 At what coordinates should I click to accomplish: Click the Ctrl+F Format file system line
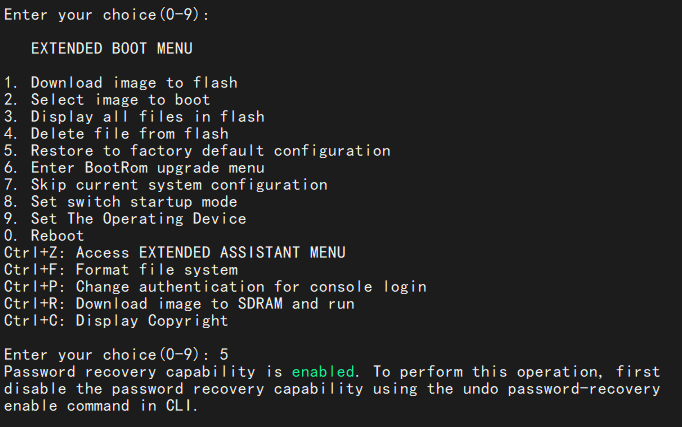[x=121, y=269]
